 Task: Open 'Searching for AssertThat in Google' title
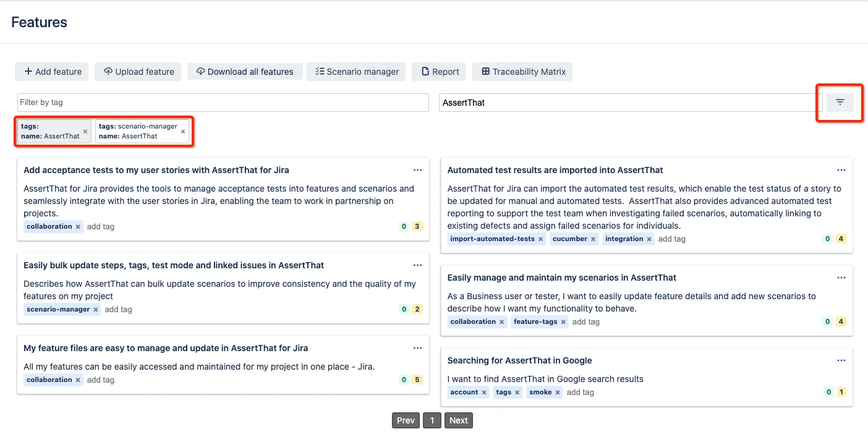pyautogui.click(x=519, y=360)
